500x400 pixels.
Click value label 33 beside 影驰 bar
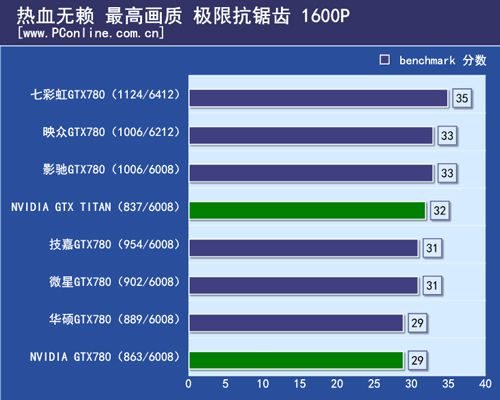447,173
